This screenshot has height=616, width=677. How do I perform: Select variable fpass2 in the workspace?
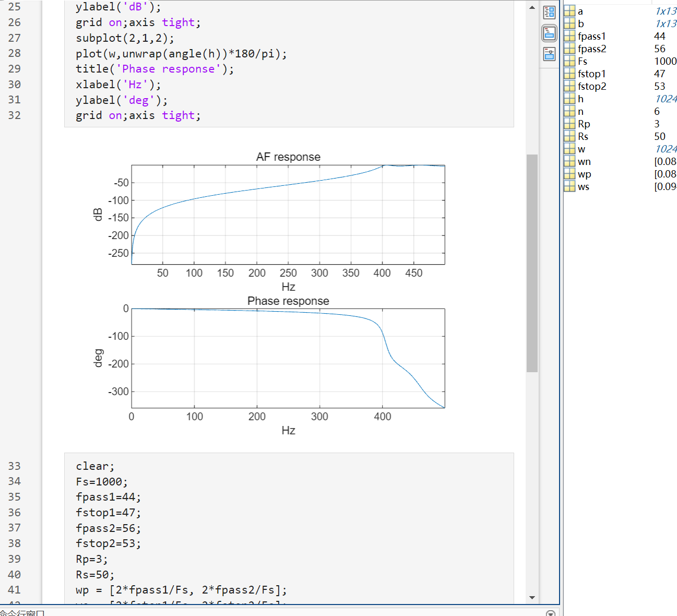pos(592,49)
